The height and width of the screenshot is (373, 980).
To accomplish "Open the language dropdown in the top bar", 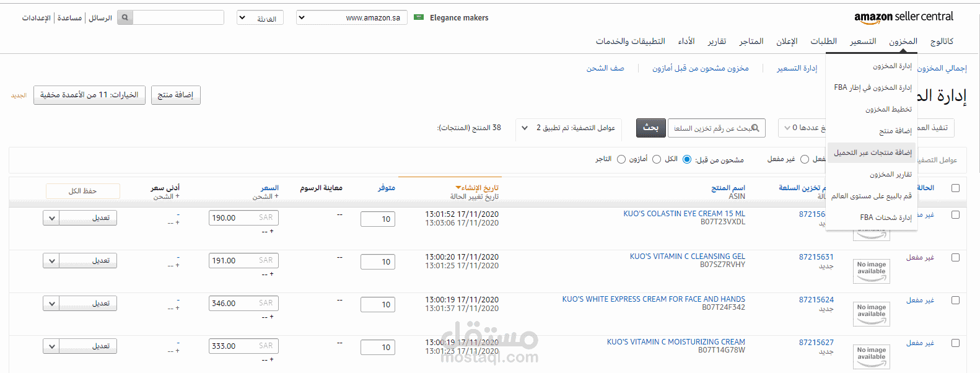I will pyautogui.click(x=260, y=17).
